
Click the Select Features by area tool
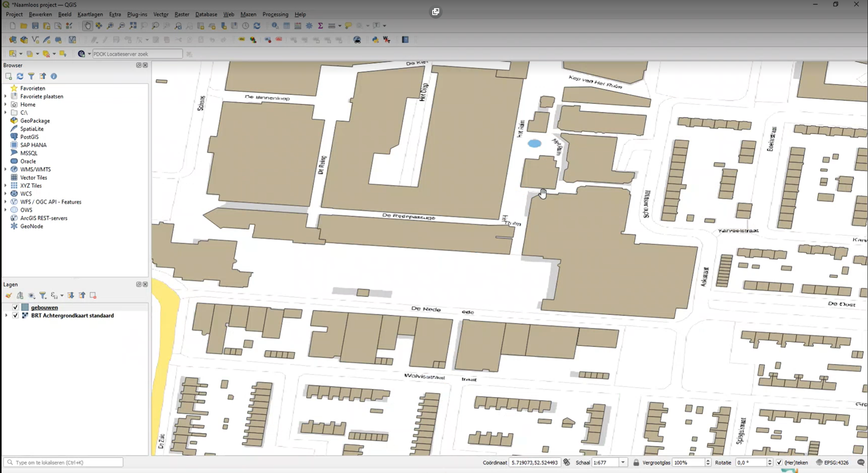pos(13,54)
